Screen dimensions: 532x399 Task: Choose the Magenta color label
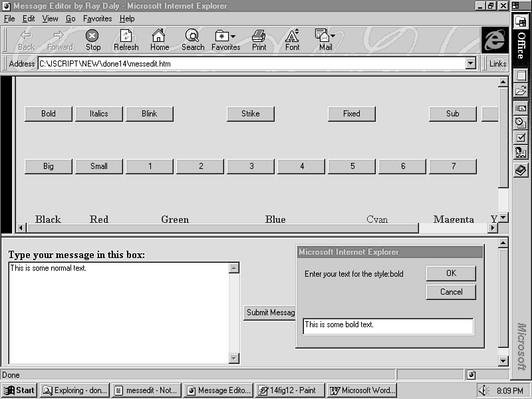pyautogui.click(x=454, y=219)
